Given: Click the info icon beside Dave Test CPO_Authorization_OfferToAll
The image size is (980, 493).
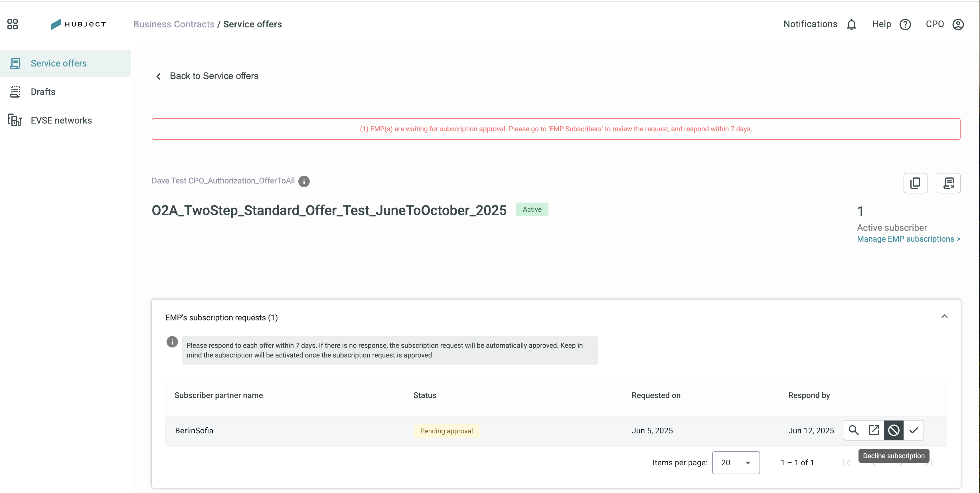Looking at the screenshot, I should coord(303,181).
